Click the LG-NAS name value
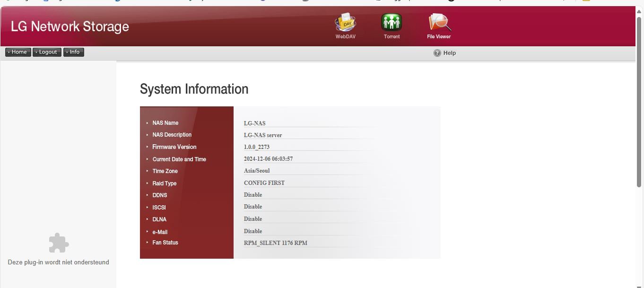The height and width of the screenshot is (288, 644). tap(255, 123)
